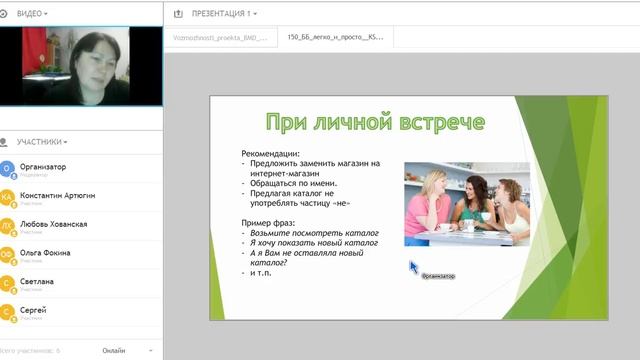Click the phrase Возьмите посмотреть каталог
Image resolution: width=640 pixels, height=360 pixels.
tap(314, 233)
